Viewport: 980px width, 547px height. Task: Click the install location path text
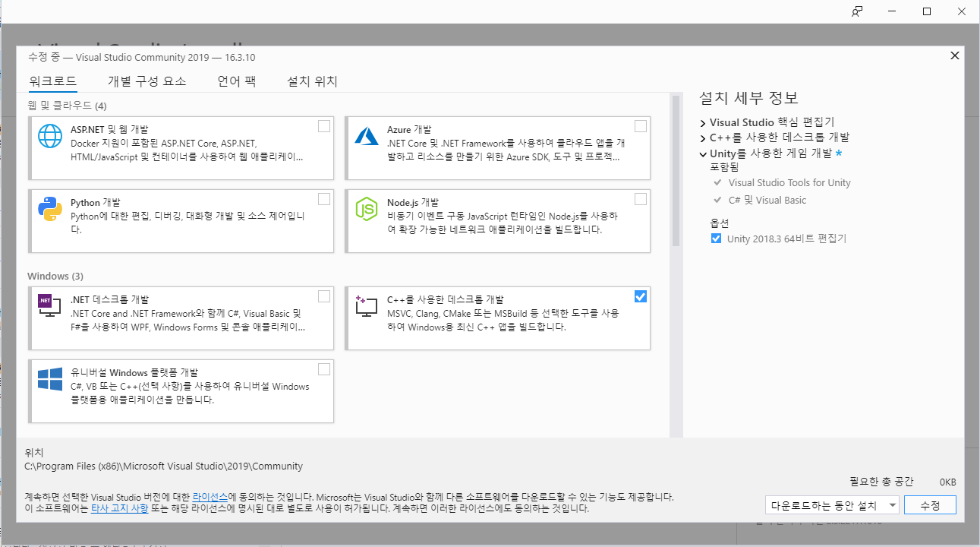pos(163,466)
